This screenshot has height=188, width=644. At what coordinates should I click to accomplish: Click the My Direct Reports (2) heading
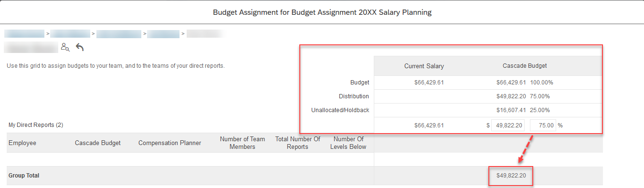pos(36,125)
